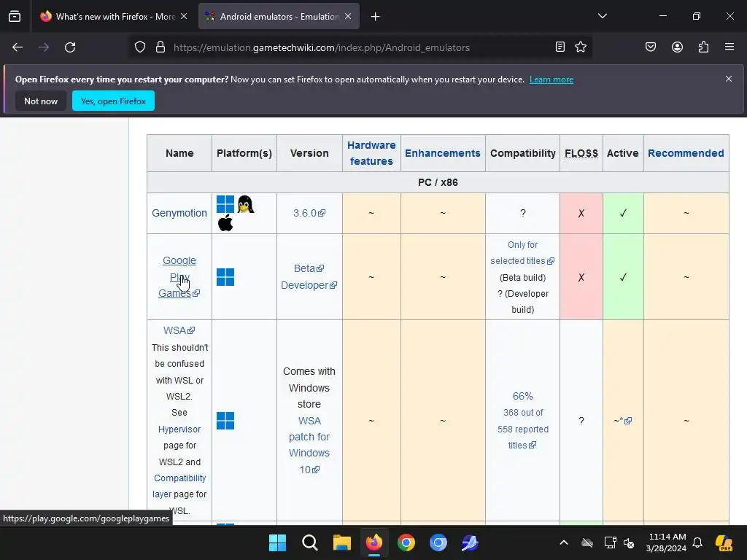Click Windows icon in WSA row
The image size is (747, 560).
pos(225,421)
